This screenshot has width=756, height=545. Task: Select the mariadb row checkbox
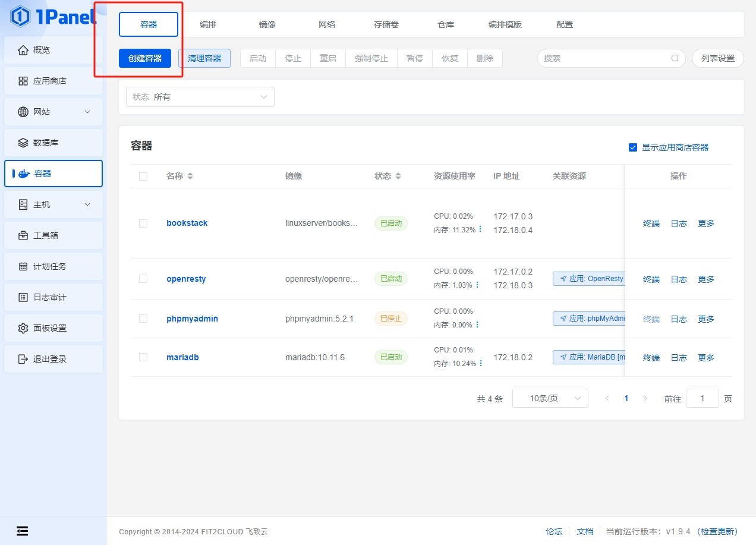click(x=143, y=357)
